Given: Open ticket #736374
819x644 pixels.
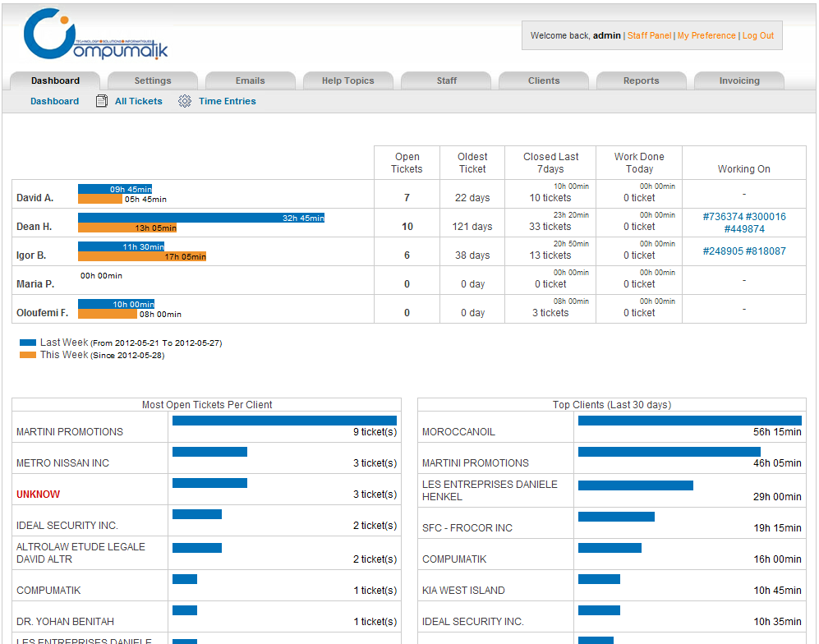Looking at the screenshot, I should (x=723, y=217).
